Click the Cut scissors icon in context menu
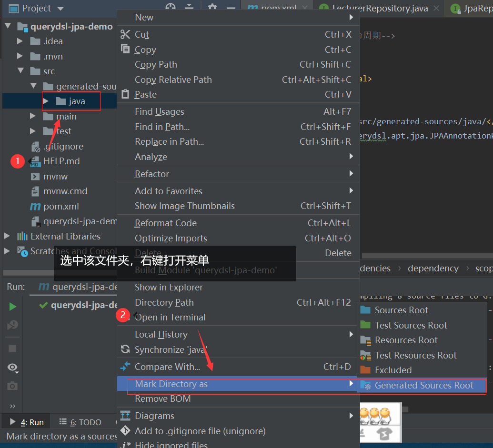The image size is (493, 448). pyautogui.click(x=125, y=34)
